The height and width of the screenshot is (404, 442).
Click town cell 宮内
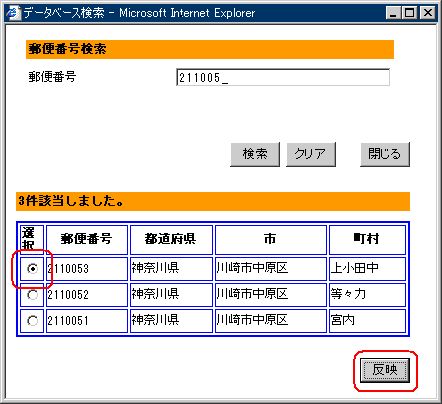[x=367, y=321]
